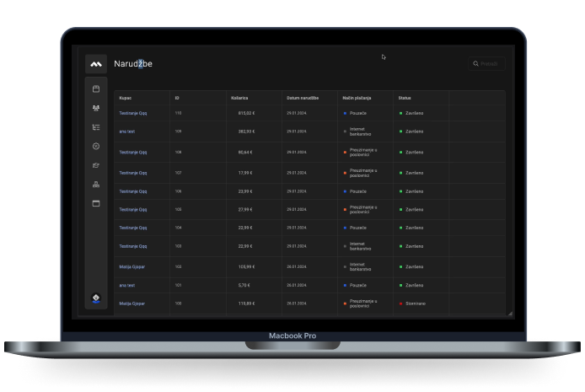Image resolution: width=585 pixels, height=392 pixels.
Task: Open the customers group icon in sidebar
Action: (x=96, y=108)
